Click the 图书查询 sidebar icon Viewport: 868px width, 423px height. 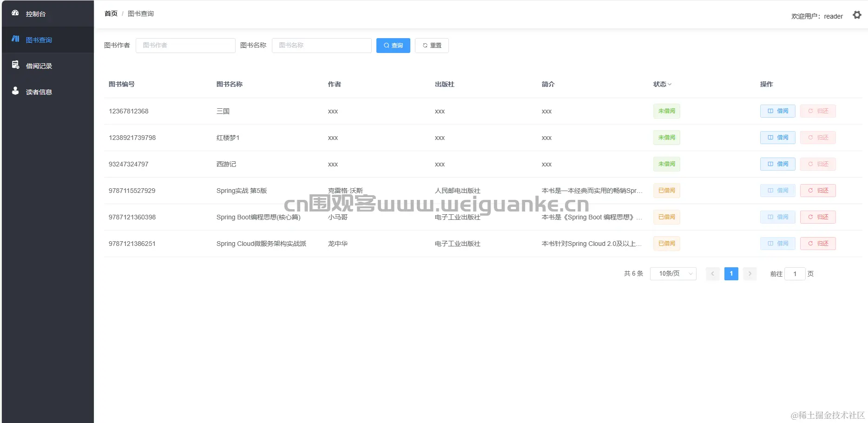point(15,39)
